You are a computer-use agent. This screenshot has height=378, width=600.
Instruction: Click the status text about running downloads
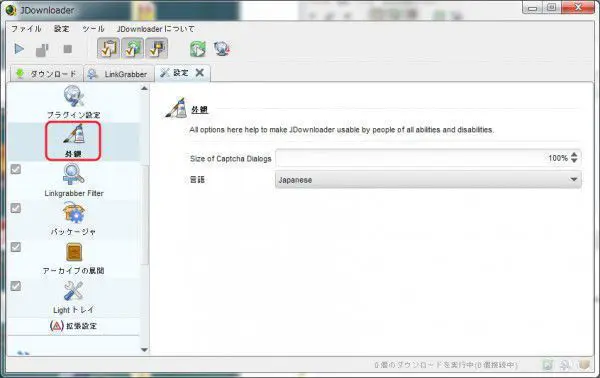click(446, 365)
